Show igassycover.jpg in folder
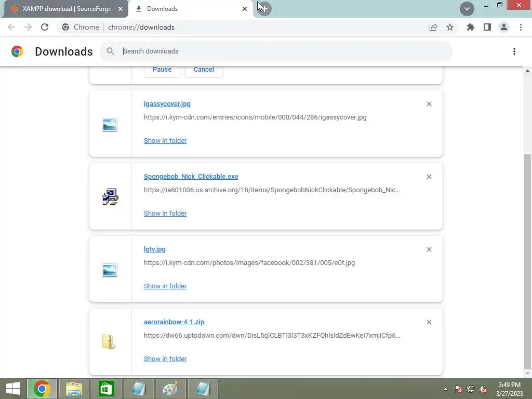Viewport: 532px width, 399px height. point(165,140)
